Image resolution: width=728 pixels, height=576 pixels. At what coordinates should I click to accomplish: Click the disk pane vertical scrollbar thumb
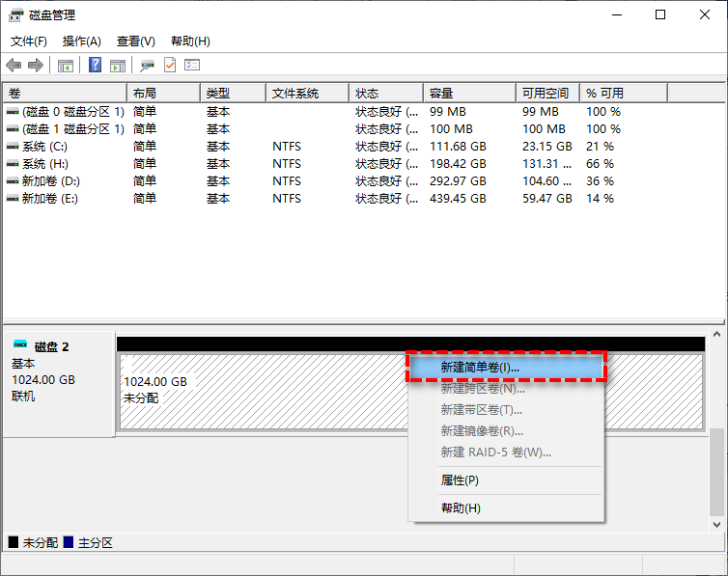(716, 472)
